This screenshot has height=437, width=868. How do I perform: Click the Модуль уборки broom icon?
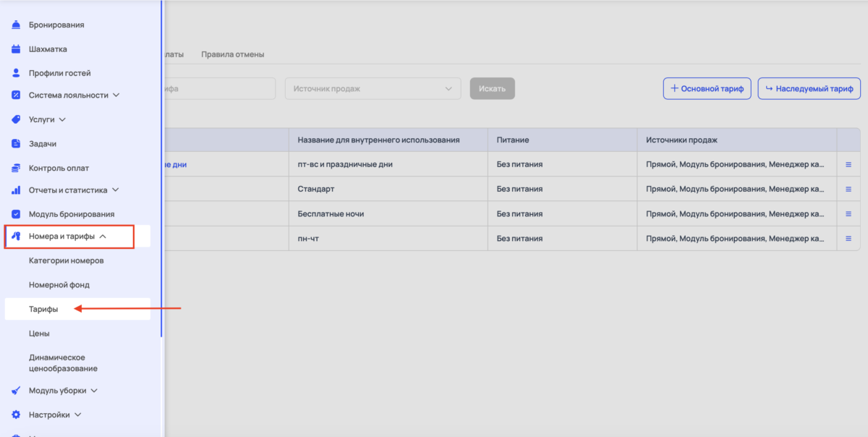[16, 391]
